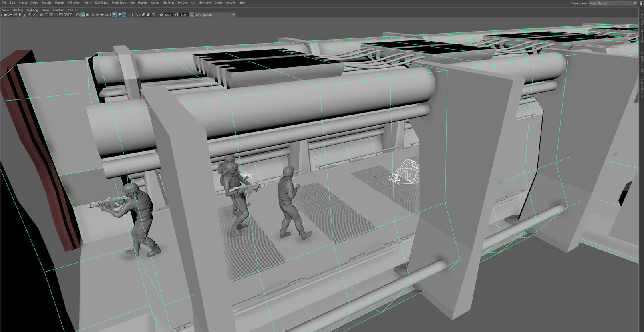This screenshot has width=644, height=332.
Task: Toggle Isolate Select icon
Action: [x=136, y=15]
